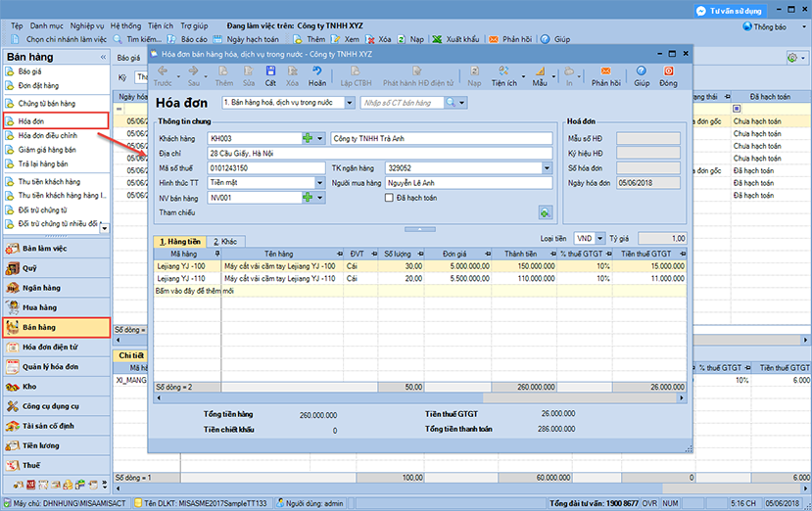Open Hóa đơn điện tử module in sidebar
This screenshot has height=511, width=812.
(57, 347)
